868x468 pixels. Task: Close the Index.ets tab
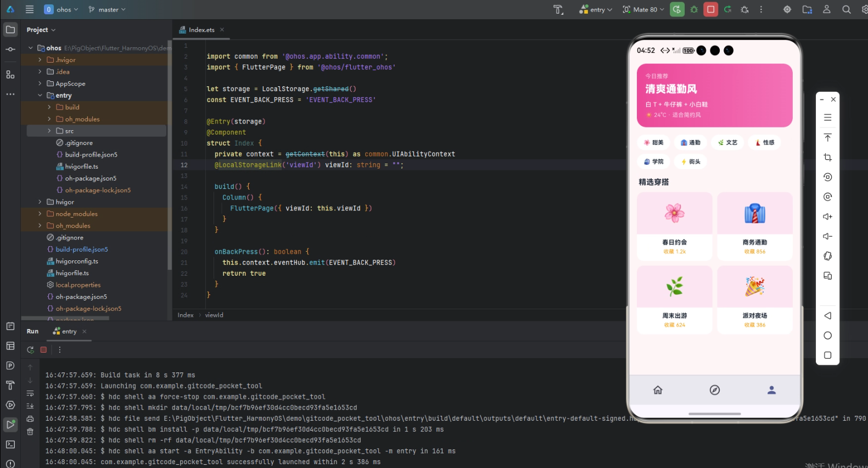click(222, 30)
